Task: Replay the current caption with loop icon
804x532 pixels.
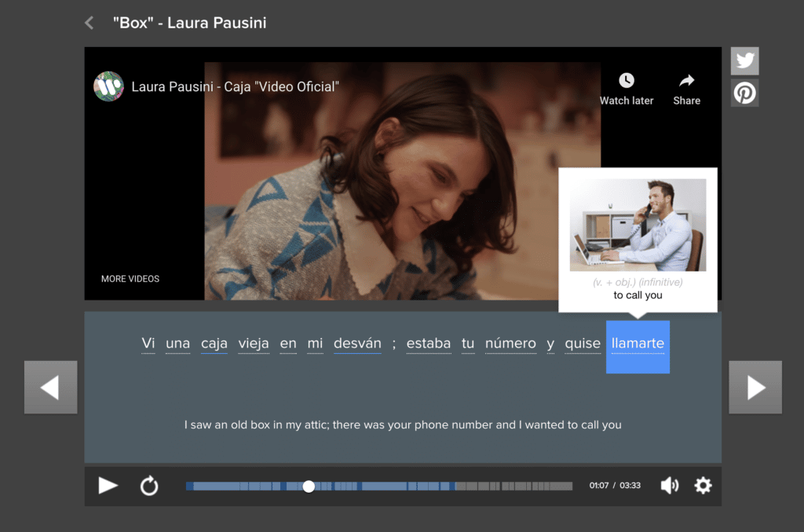Action: 149,486
